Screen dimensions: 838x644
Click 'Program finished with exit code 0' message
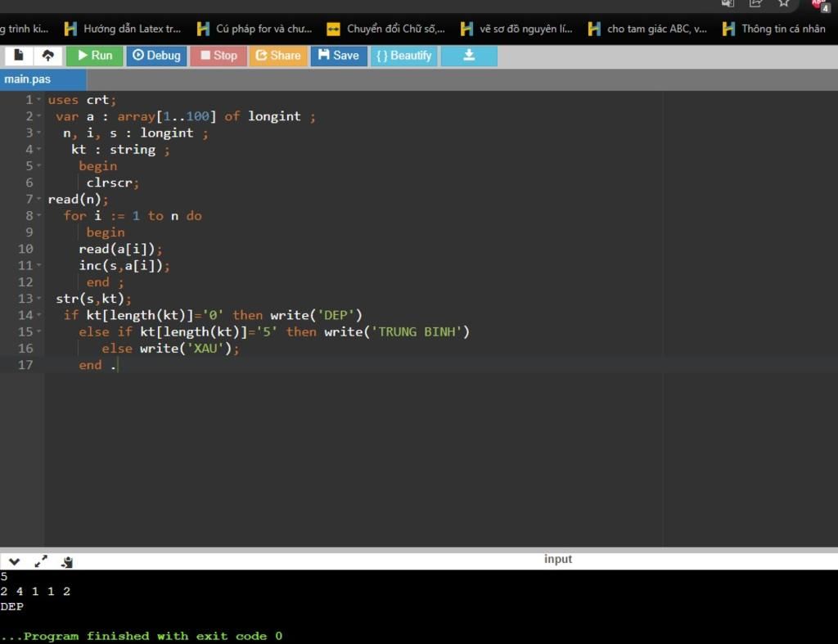pos(142,636)
